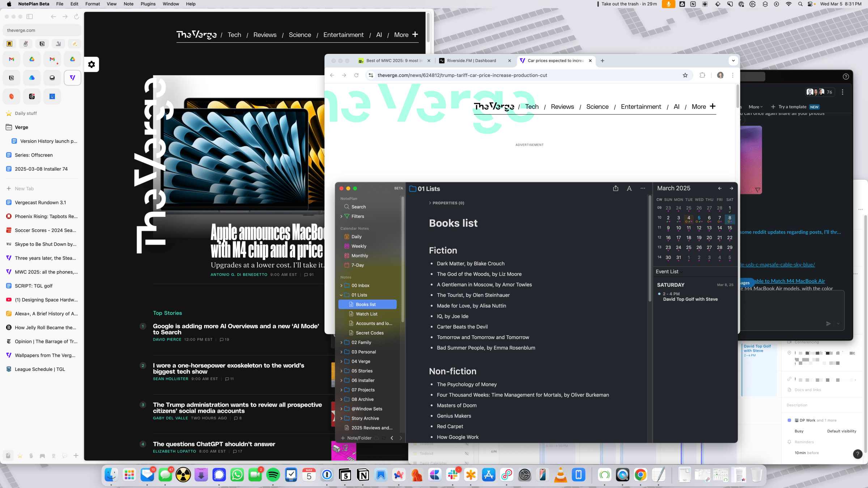Open the Plugins menu in menu bar
This screenshot has height=488, width=868.
(x=148, y=4)
